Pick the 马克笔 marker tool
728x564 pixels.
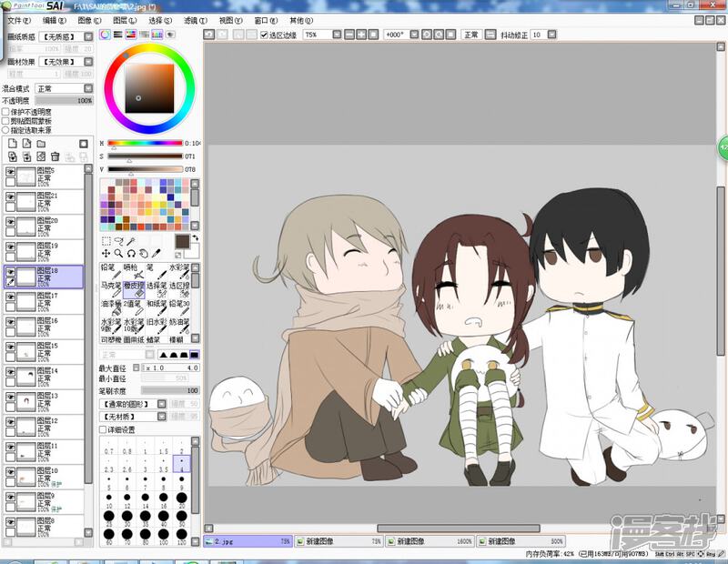109,286
